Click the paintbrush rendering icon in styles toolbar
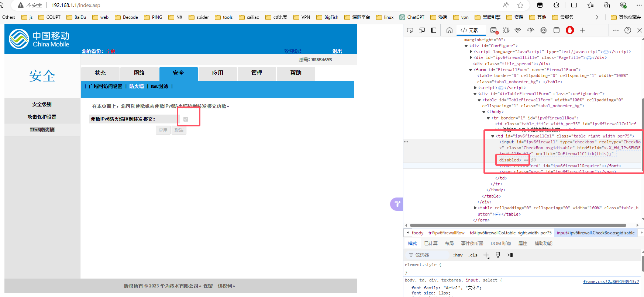The height and width of the screenshot is (297, 644). pos(498,255)
